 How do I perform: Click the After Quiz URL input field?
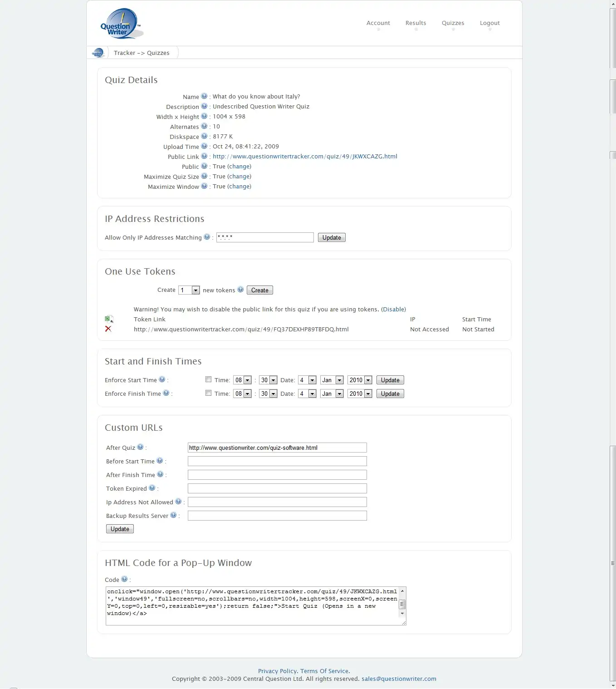(x=277, y=448)
